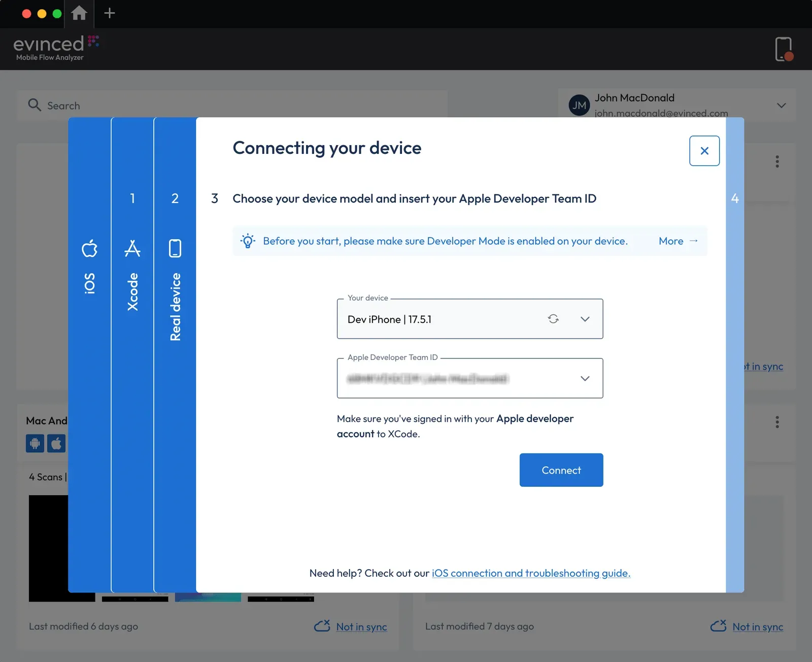Click the Connecting your device heading
812x662 pixels.
click(327, 148)
